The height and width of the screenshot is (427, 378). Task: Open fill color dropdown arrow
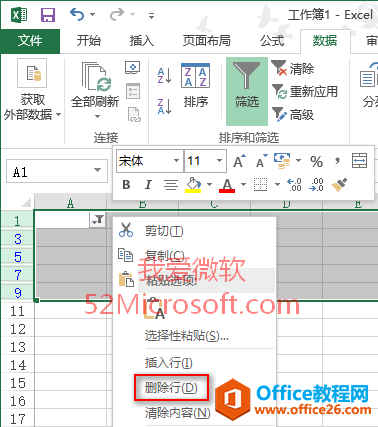[x=209, y=184]
